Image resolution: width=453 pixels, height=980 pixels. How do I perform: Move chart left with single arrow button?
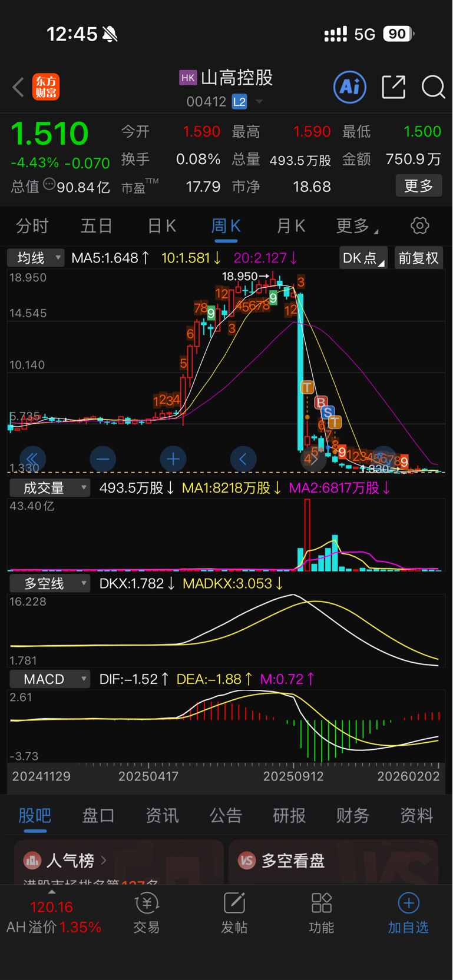[x=243, y=459]
